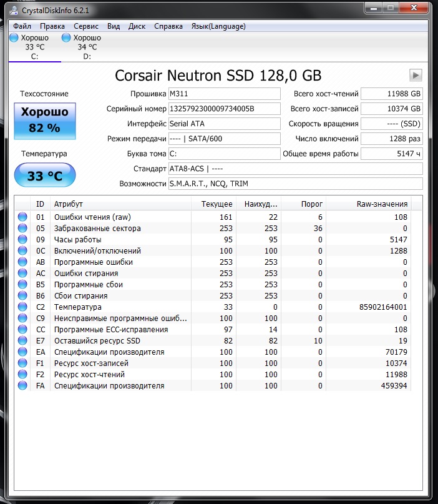
Task: Click status circle for Ресурс хост-записей row
Action: click(x=22, y=363)
